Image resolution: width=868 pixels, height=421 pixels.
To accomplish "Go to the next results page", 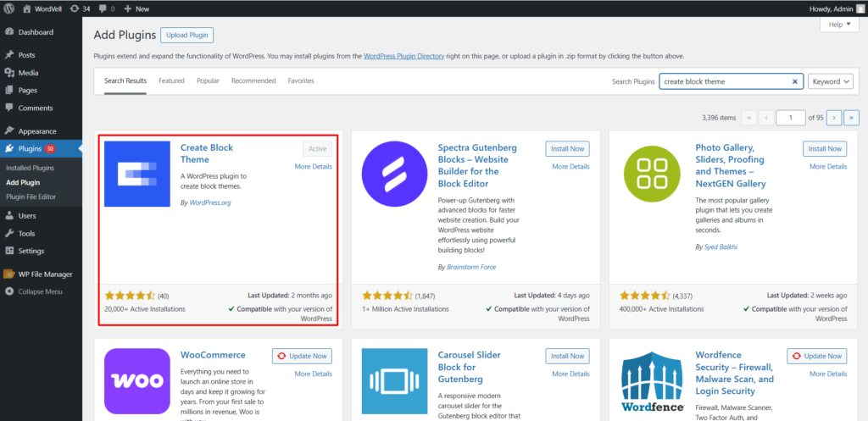I will [x=834, y=117].
